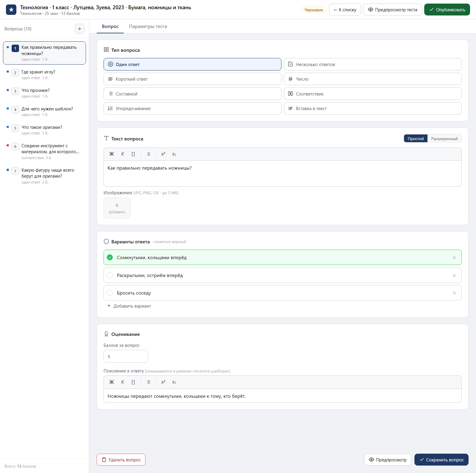Remove answer 'Бросить соседу'
The width and height of the screenshot is (476, 473).
pos(454,293)
